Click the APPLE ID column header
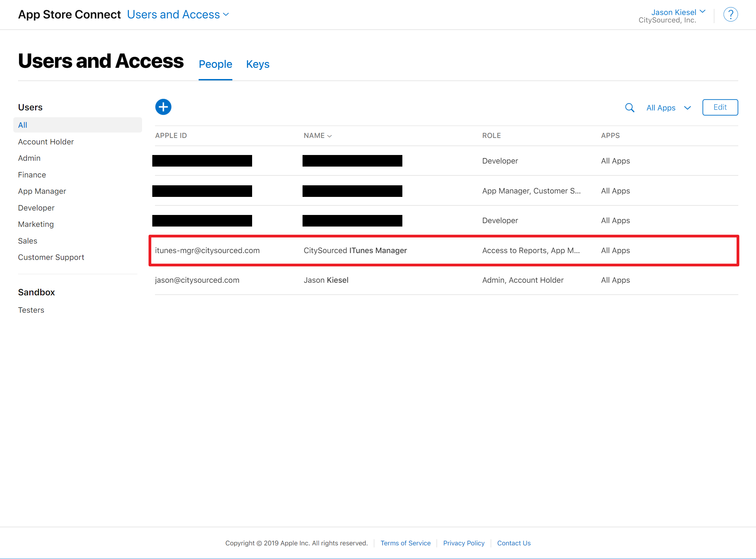The width and height of the screenshot is (756, 559). coord(171,136)
